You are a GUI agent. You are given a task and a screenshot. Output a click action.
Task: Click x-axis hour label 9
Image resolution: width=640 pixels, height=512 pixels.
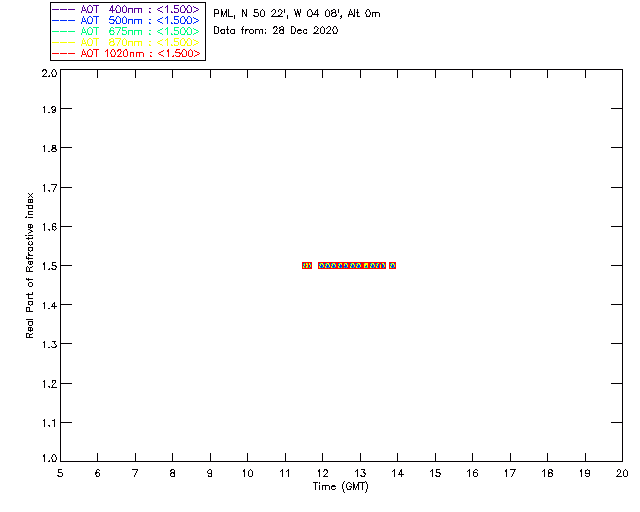click(x=210, y=473)
